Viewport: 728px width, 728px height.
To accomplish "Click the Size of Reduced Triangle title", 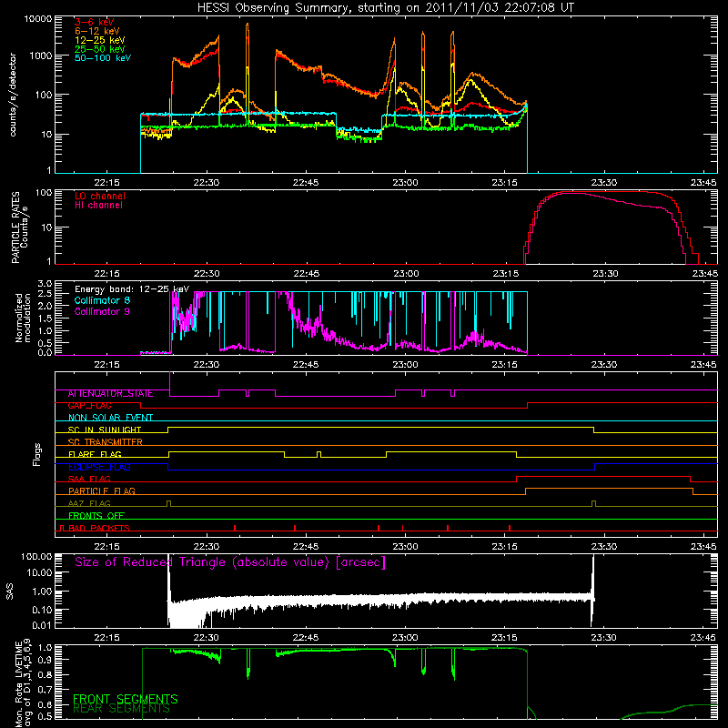I will pos(230,562).
